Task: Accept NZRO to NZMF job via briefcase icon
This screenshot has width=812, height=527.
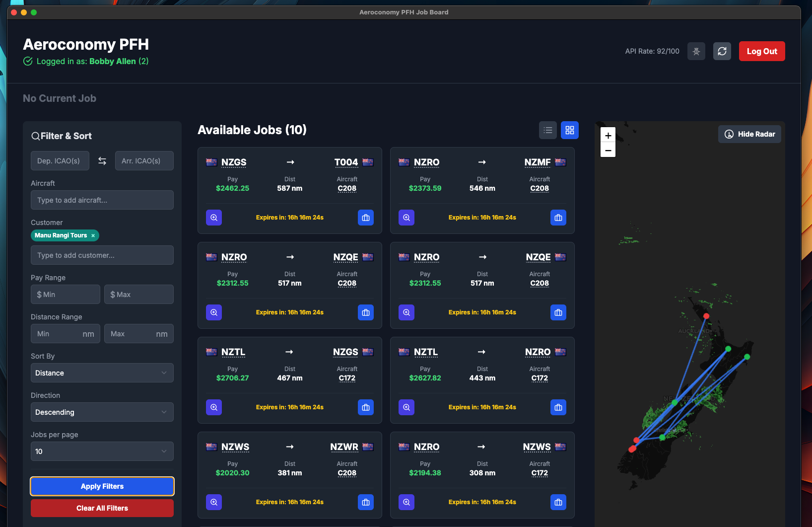Action: (558, 217)
